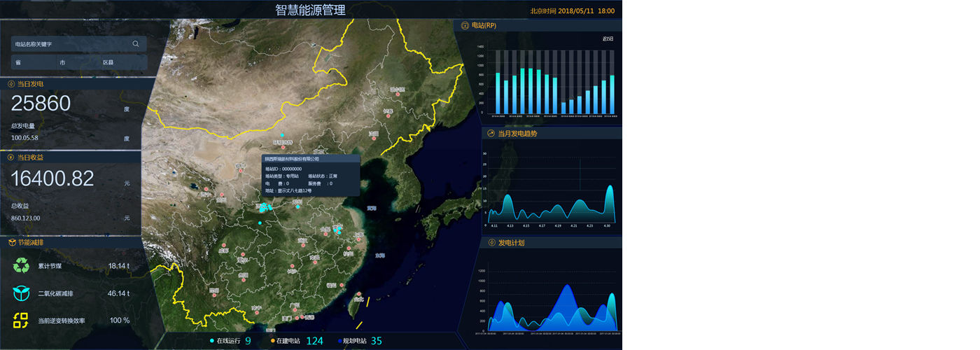
Task: Open the 区县 district dropdown
Action: 124,63
